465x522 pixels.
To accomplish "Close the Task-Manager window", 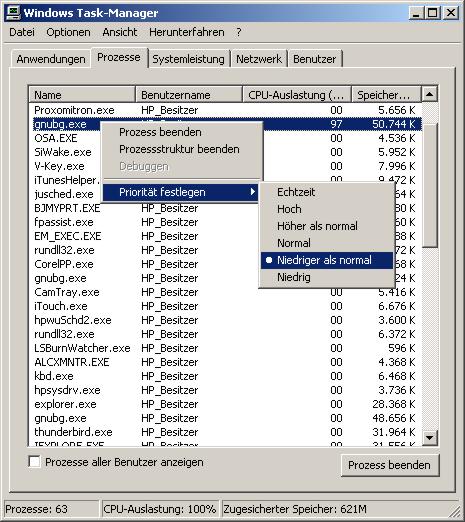I will pyautogui.click(x=451, y=13).
